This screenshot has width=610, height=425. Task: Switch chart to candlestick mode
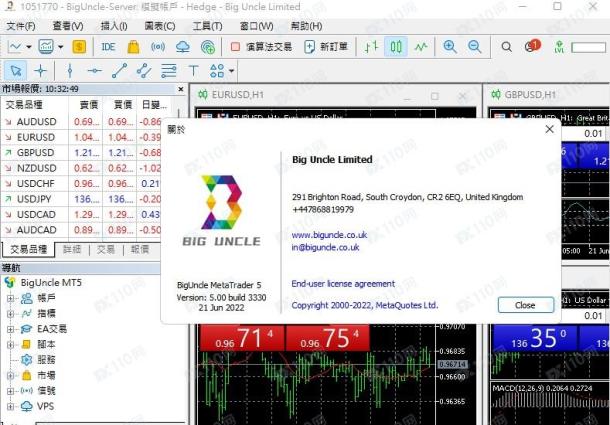396,47
